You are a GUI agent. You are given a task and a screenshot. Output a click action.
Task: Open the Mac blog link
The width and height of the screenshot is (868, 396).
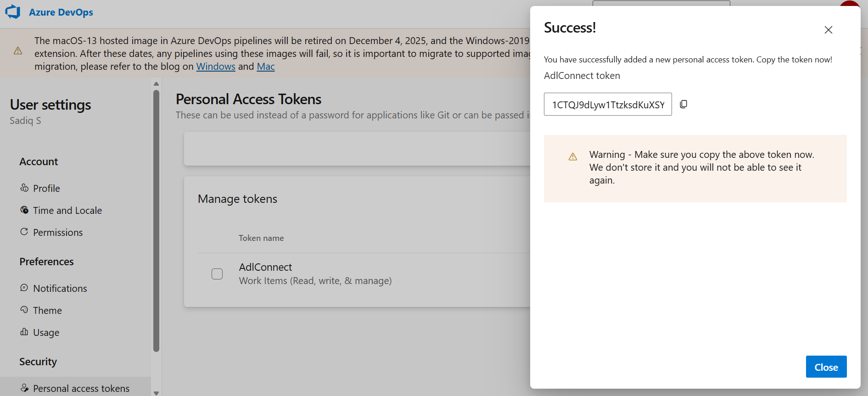(x=266, y=67)
